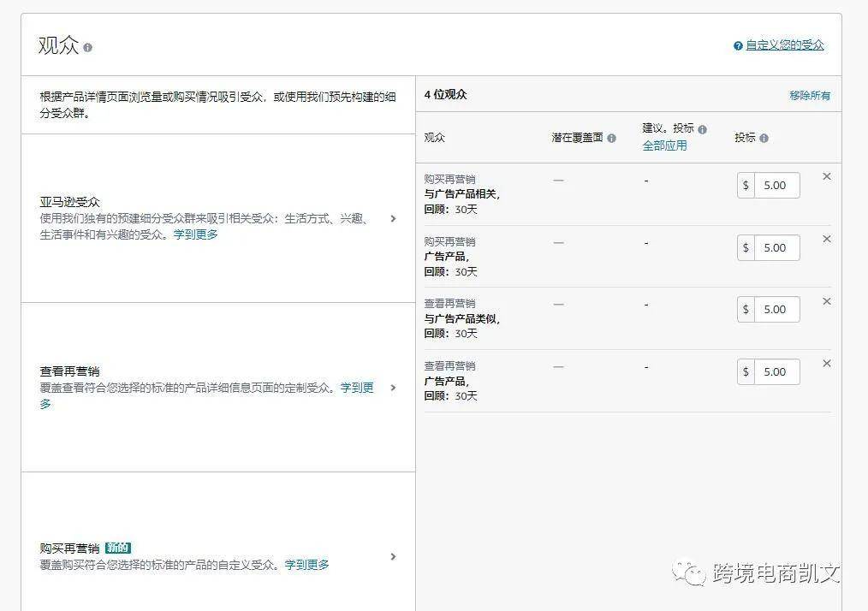Open the 自定义您的受众 help link
This screenshot has width=868, height=611.
pyautogui.click(x=784, y=45)
